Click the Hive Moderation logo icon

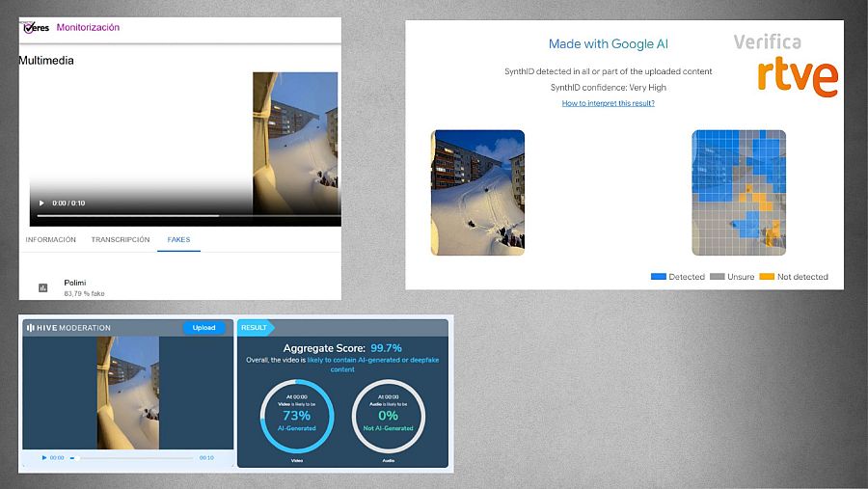[30, 328]
